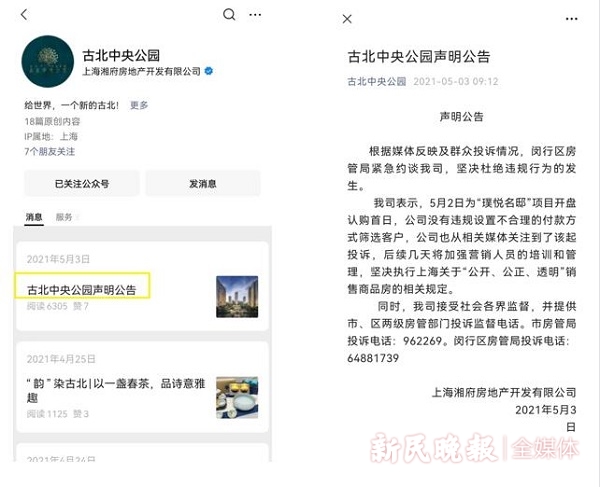Screen dimensions: 600x487
Task: Click the article date 2021-05-03 09:12
Action: click(x=456, y=81)
